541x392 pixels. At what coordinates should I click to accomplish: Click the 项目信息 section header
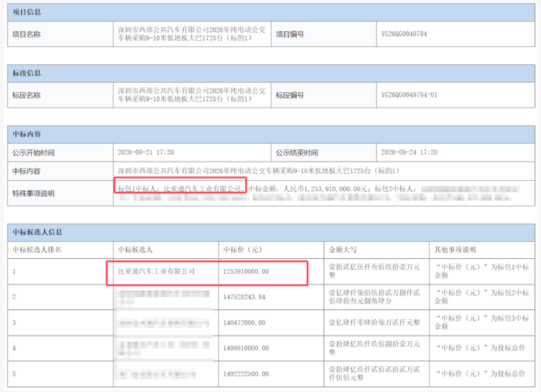tap(271, 12)
